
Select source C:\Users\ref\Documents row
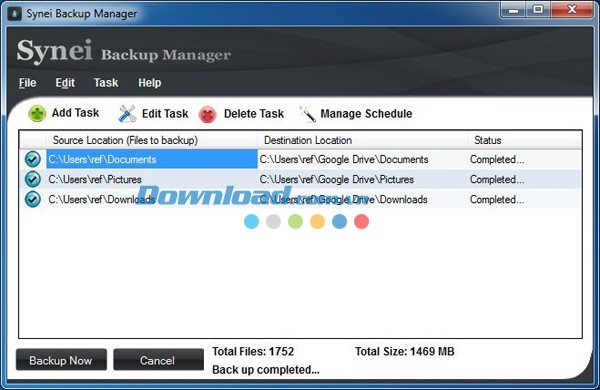pos(152,159)
